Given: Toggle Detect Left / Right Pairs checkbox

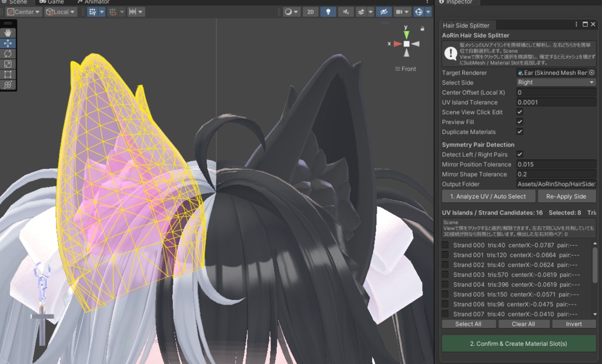Looking at the screenshot, I should [x=520, y=154].
